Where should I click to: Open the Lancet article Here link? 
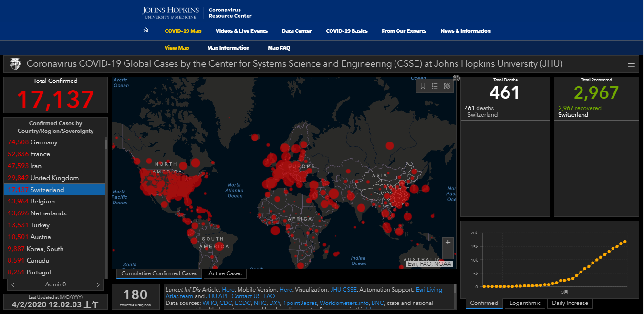(x=228, y=289)
